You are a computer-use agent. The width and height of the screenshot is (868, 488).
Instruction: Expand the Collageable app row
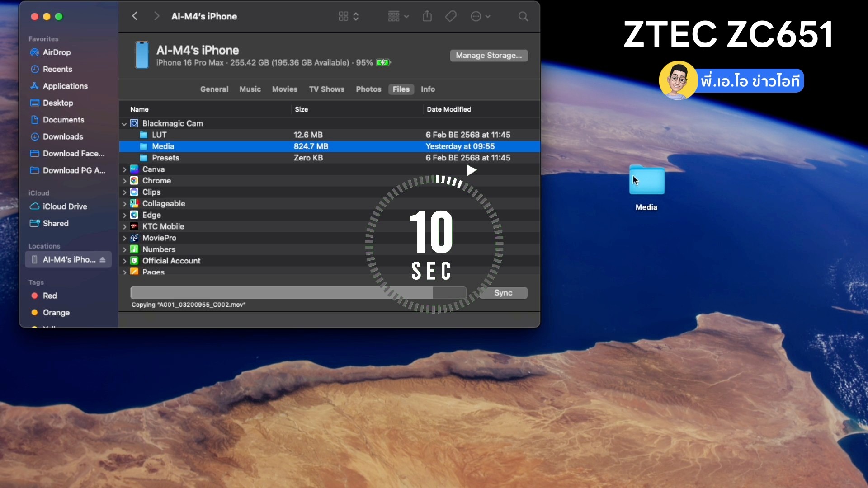124,204
